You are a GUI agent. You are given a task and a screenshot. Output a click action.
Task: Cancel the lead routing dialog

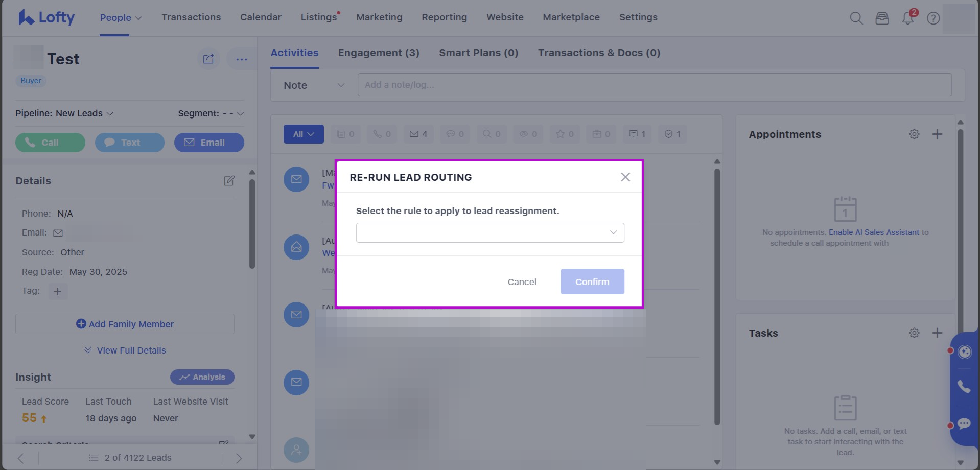click(x=522, y=282)
